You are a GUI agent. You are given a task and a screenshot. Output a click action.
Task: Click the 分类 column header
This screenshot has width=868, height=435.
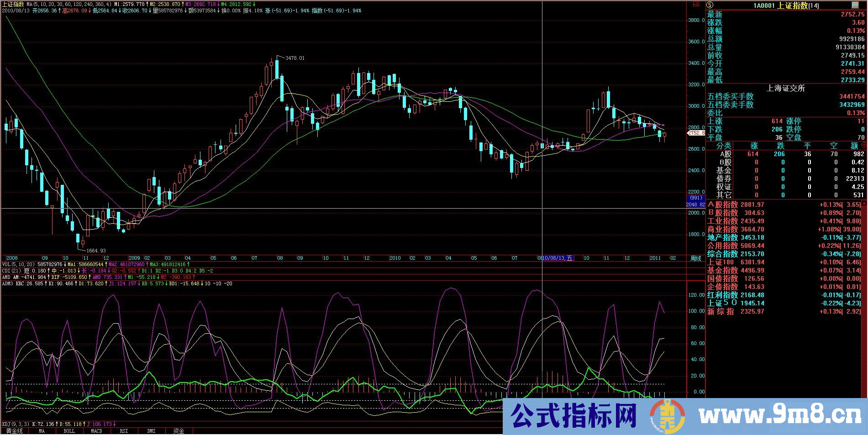click(x=724, y=146)
